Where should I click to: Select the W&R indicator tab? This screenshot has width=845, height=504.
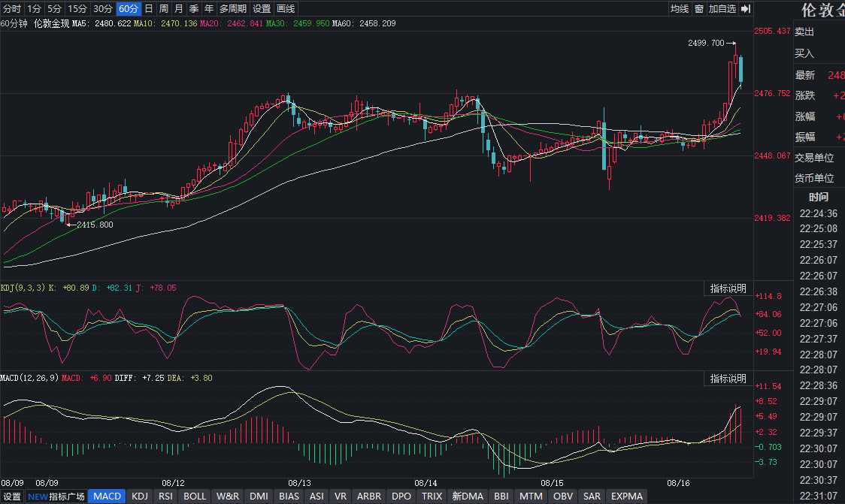(228, 496)
